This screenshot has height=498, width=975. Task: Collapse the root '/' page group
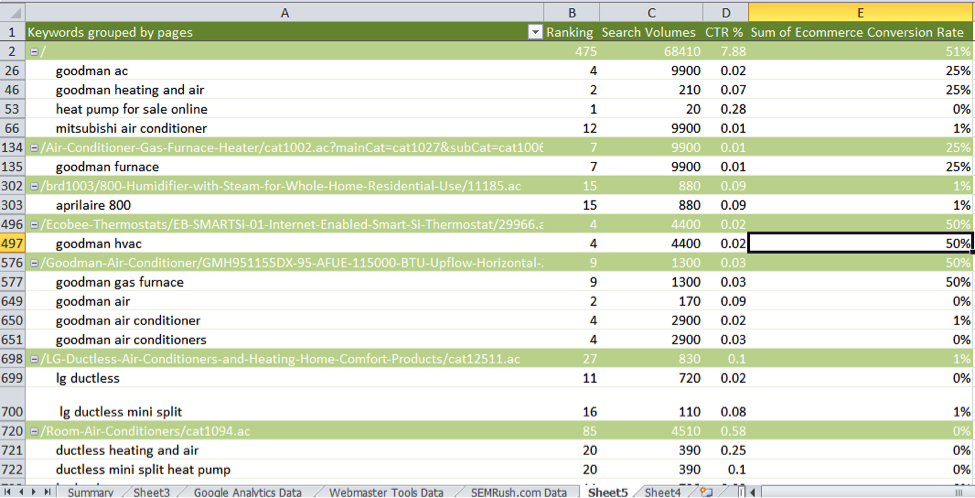[x=34, y=52]
